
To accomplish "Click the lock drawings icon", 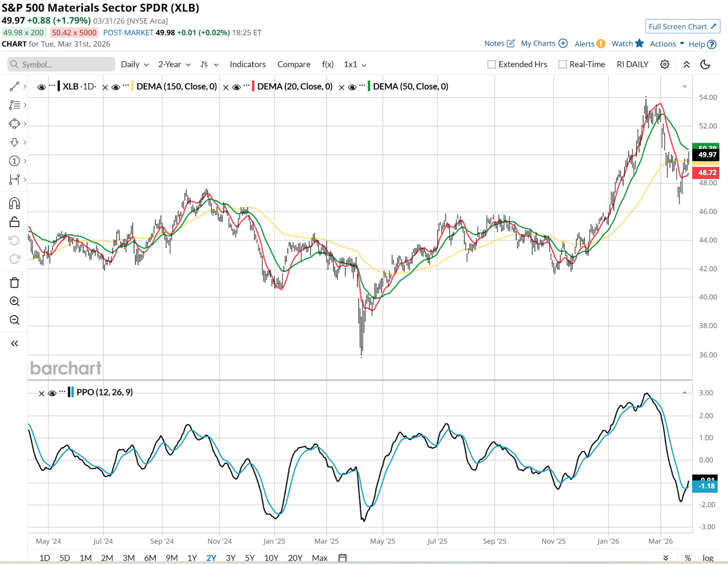I will pyautogui.click(x=15, y=222).
